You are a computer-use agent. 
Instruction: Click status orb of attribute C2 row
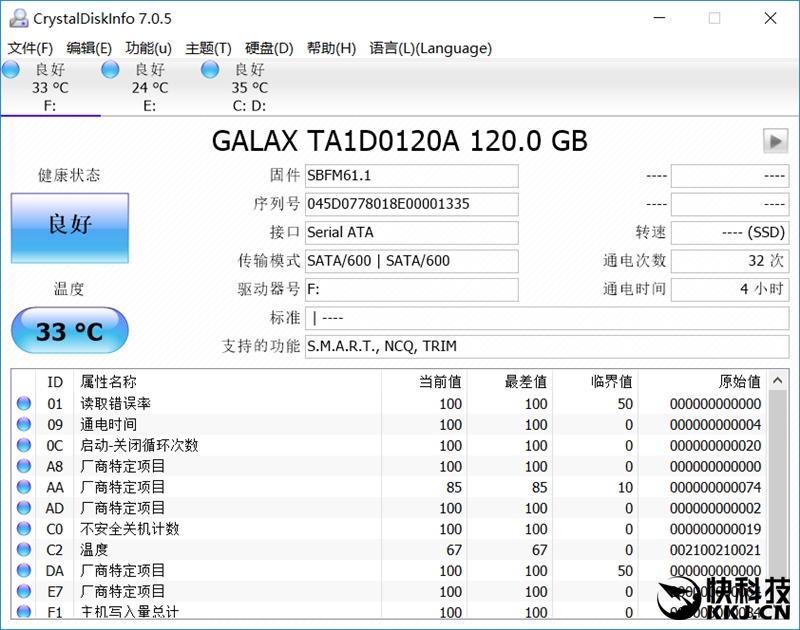click(x=24, y=550)
